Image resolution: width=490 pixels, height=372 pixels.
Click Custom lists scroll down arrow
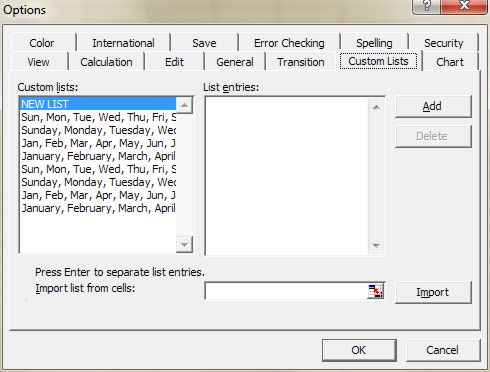184,244
